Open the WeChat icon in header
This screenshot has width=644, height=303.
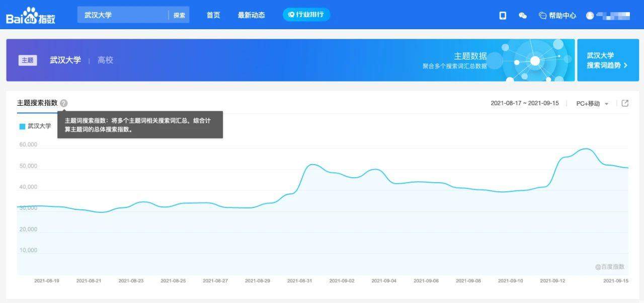point(523,16)
